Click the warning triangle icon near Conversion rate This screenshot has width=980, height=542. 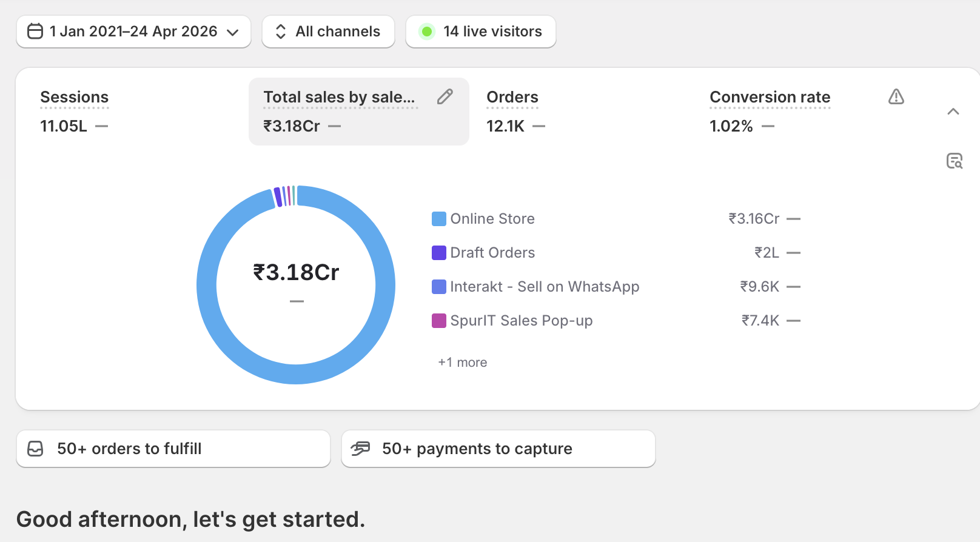coord(896,96)
